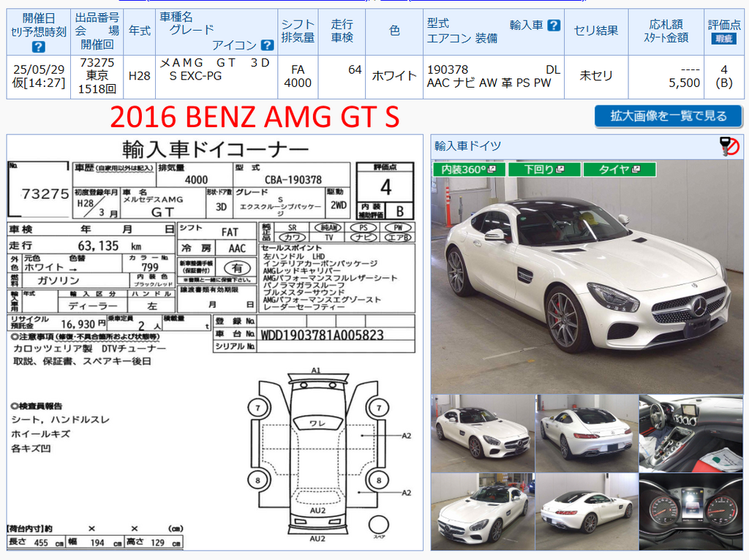Click セリ結果 column header
The width and height of the screenshot is (749, 560).
pos(595,31)
